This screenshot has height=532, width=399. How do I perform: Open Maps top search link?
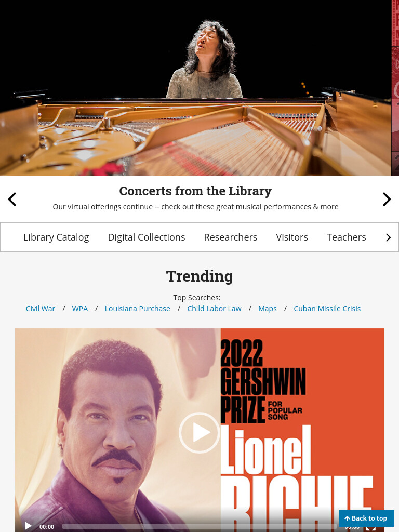pyautogui.click(x=268, y=309)
